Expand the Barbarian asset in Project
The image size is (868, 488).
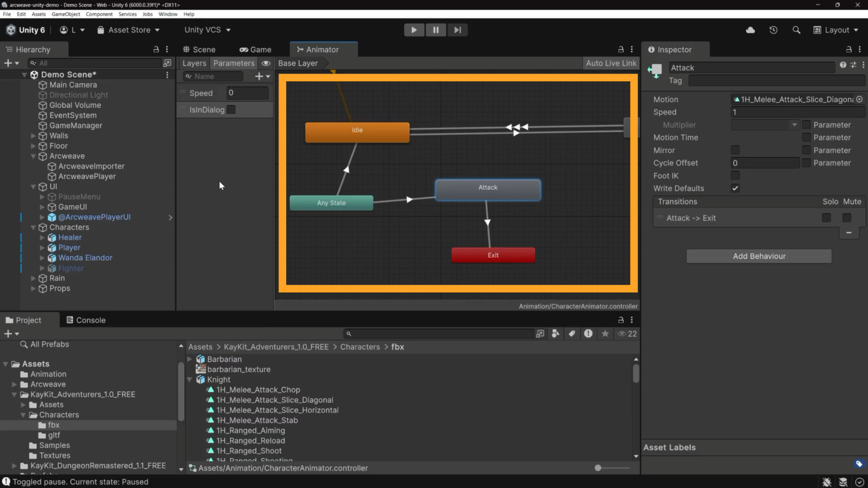point(189,359)
